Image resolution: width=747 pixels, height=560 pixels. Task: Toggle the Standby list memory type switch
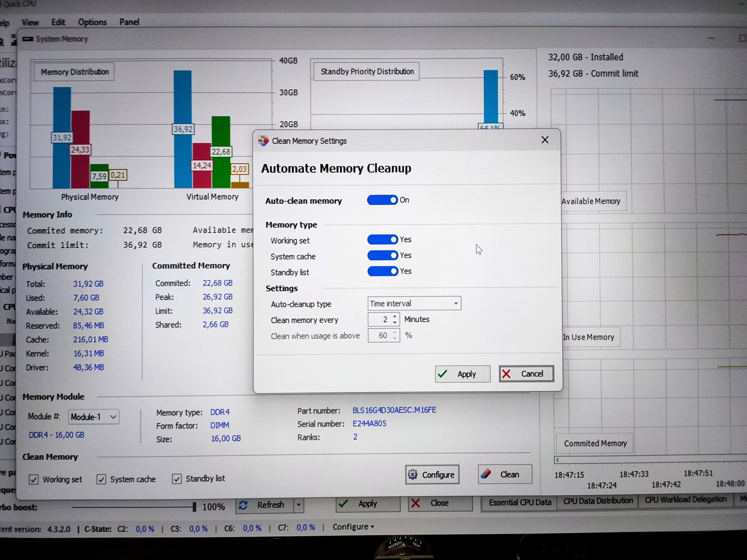[x=382, y=271]
